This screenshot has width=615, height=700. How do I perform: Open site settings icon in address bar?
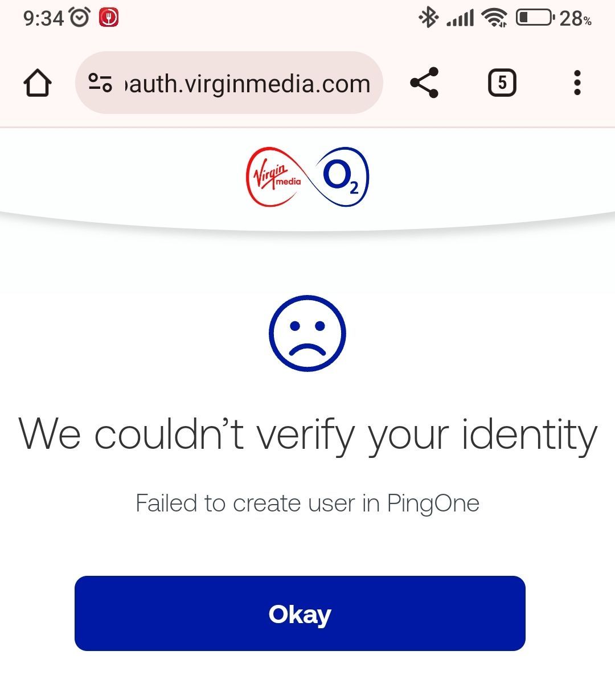pyautogui.click(x=100, y=83)
